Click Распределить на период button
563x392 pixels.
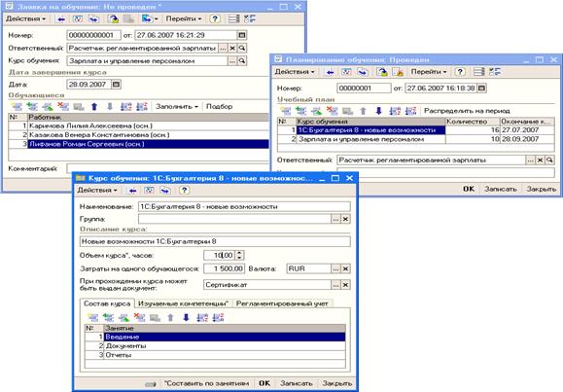[467, 111]
